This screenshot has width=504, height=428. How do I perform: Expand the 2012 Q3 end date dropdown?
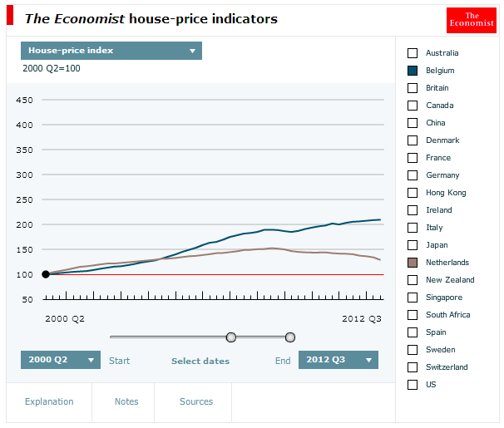pos(338,360)
